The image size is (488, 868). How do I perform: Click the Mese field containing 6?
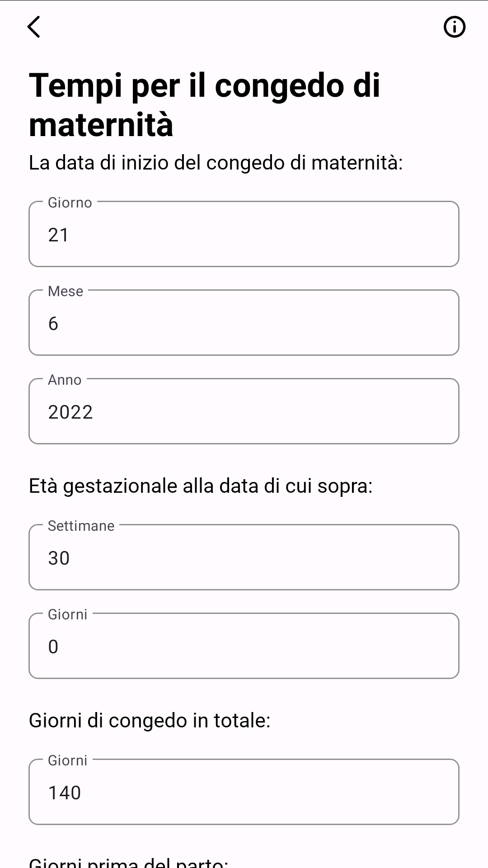click(244, 323)
